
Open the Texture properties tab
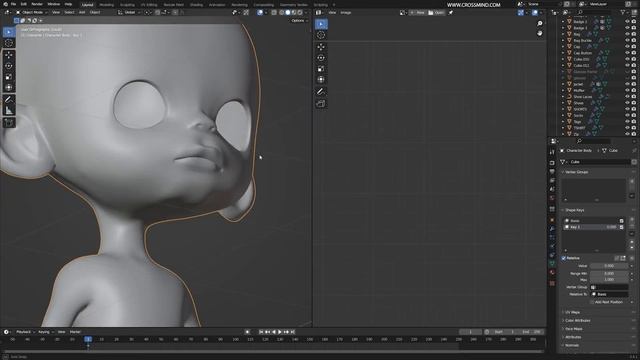[x=552, y=283]
